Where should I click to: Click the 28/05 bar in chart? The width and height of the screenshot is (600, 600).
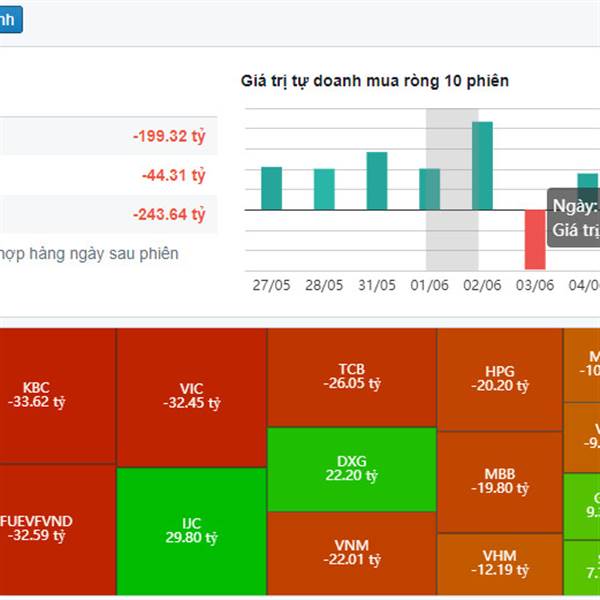point(324,189)
